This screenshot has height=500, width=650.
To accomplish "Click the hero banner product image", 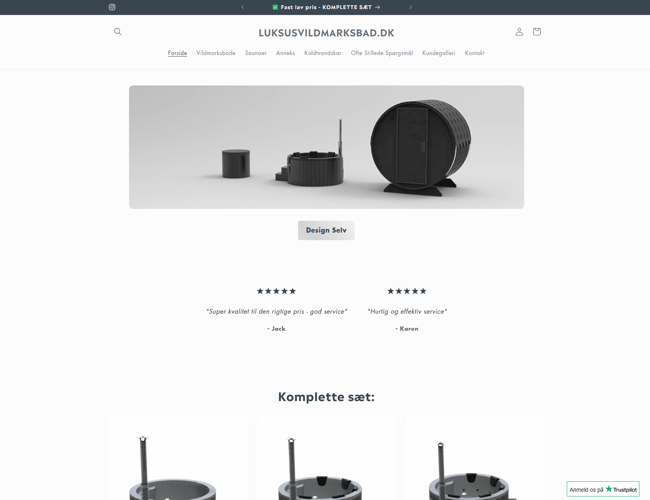I will click(x=326, y=147).
